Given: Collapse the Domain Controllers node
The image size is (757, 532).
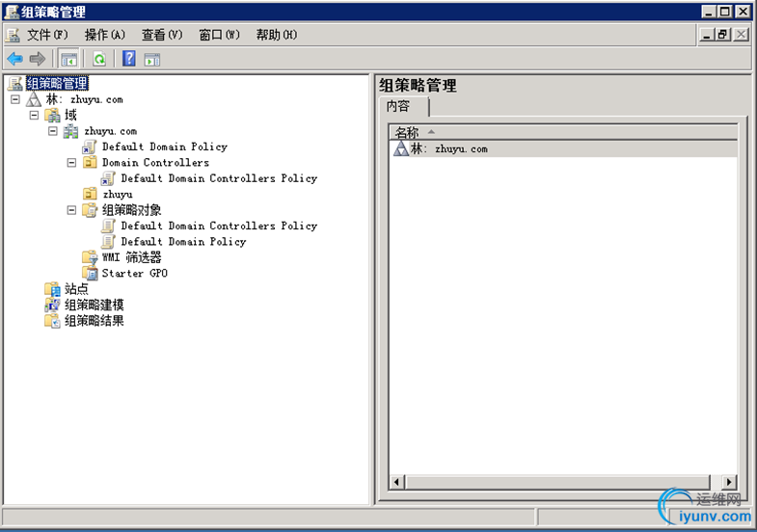Looking at the screenshot, I should (71, 163).
